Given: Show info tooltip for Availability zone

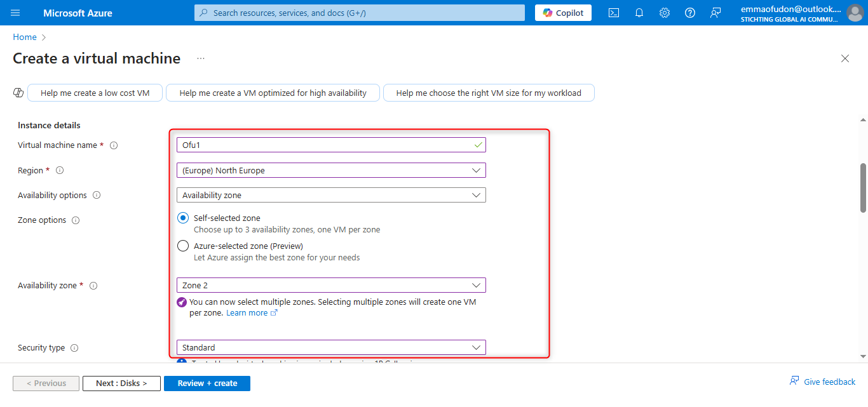Looking at the screenshot, I should [93, 286].
